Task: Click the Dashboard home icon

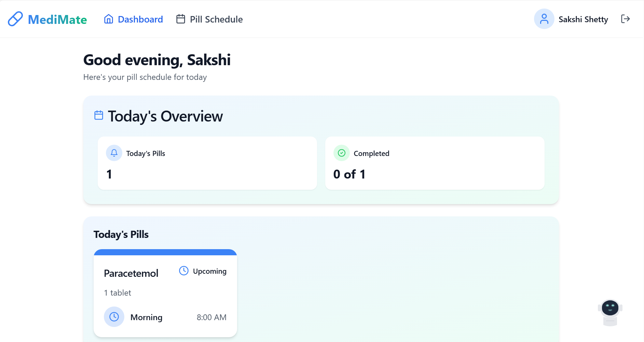Action: coord(109,19)
